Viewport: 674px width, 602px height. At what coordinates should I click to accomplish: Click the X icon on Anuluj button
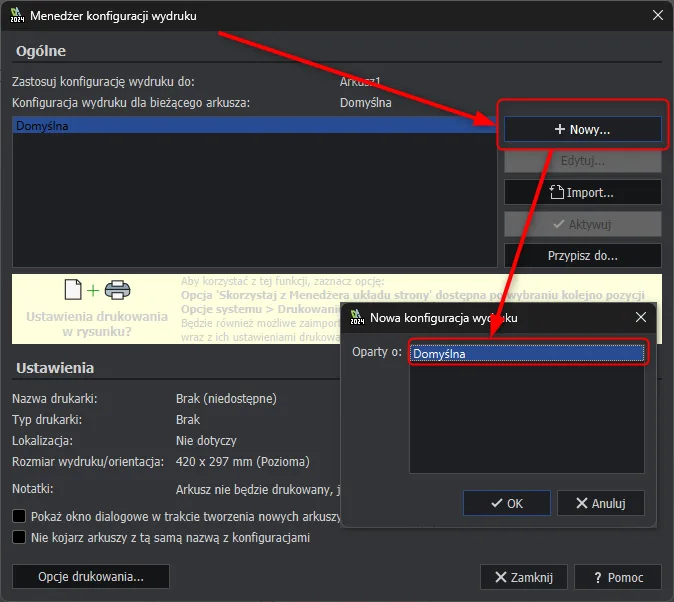[x=581, y=503]
